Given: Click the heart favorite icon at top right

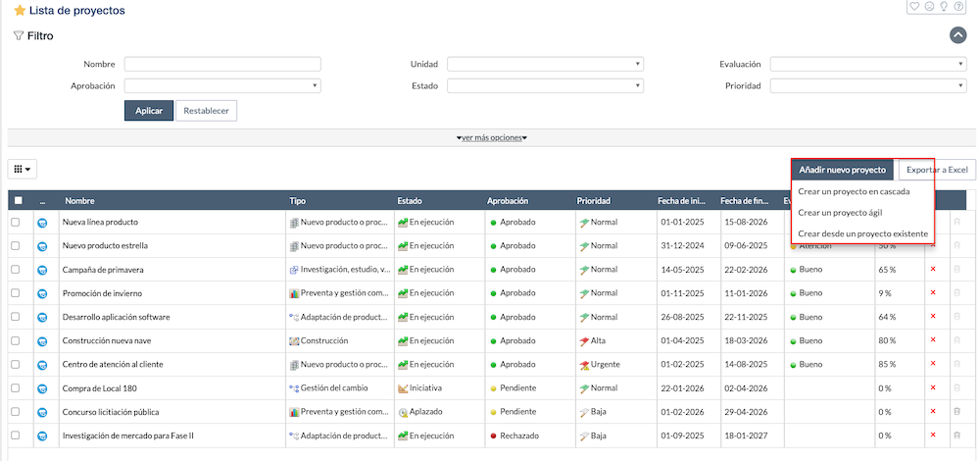Looking at the screenshot, I should [914, 7].
